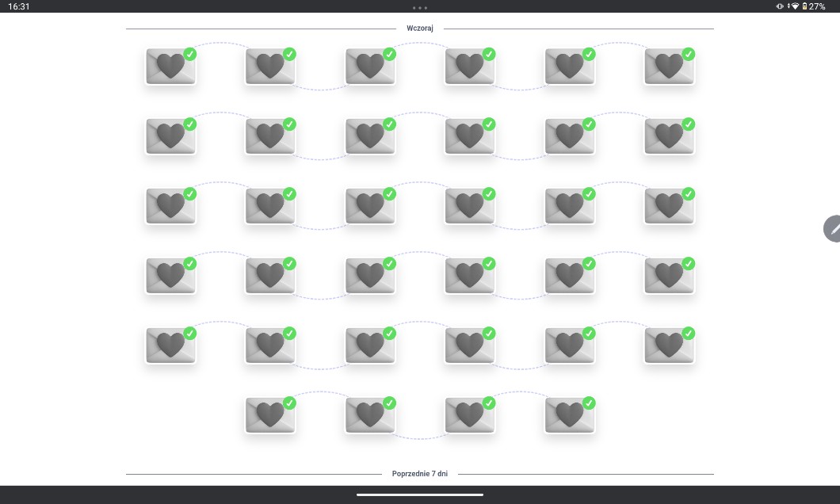Viewport: 840px width, 504px height.
Task: Tap third envelope in second row
Action: tap(370, 136)
